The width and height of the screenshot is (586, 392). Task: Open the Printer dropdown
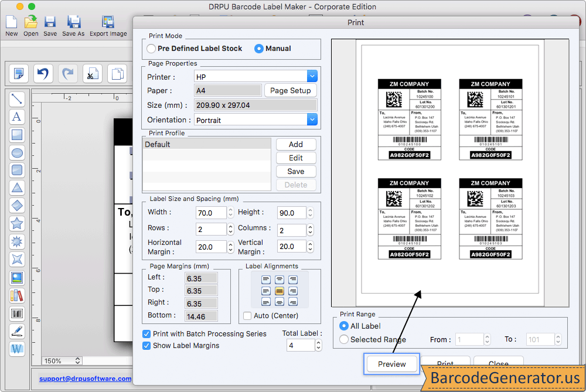pyautogui.click(x=312, y=76)
